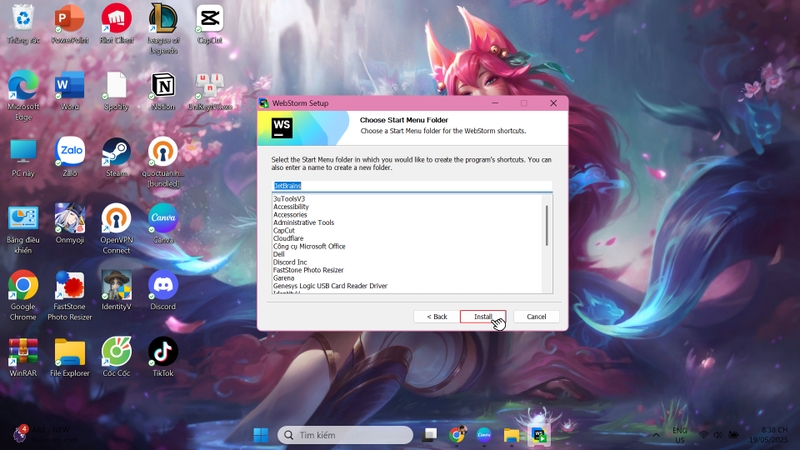The height and width of the screenshot is (450, 800).
Task: Select CapCut in the folder list
Action: (284, 231)
